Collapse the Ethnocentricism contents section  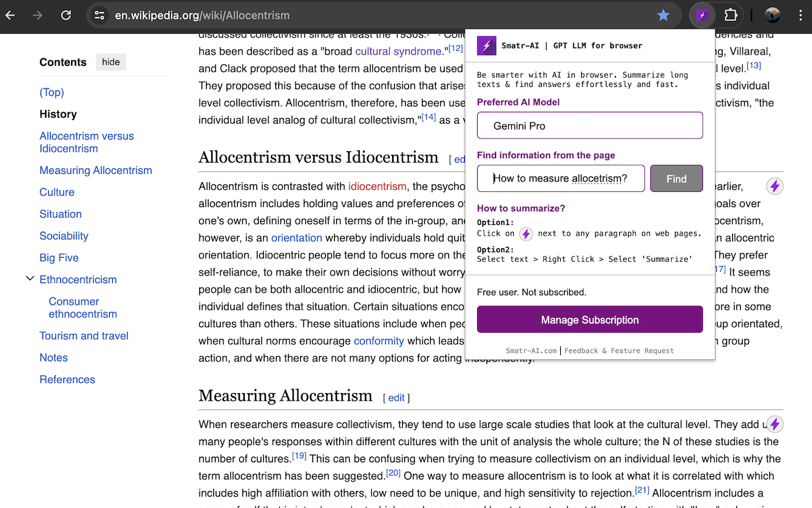[x=29, y=279]
